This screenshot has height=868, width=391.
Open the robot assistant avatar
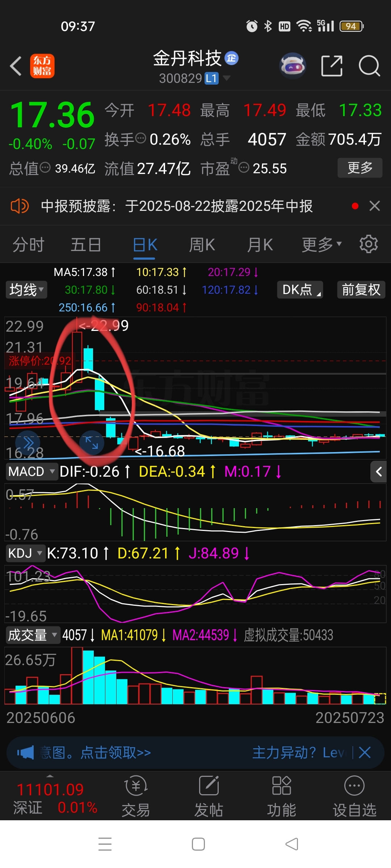293,66
